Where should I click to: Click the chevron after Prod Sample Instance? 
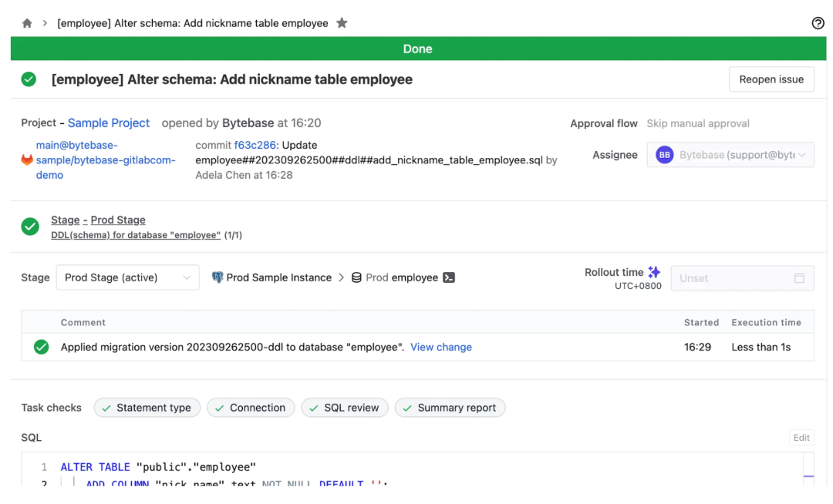[342, 277]
